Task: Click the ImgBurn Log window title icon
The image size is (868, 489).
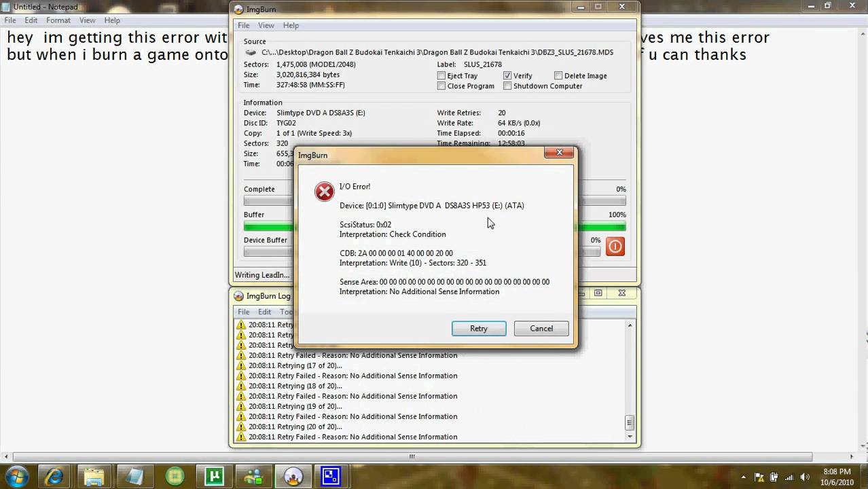Action: coord(238,296)
